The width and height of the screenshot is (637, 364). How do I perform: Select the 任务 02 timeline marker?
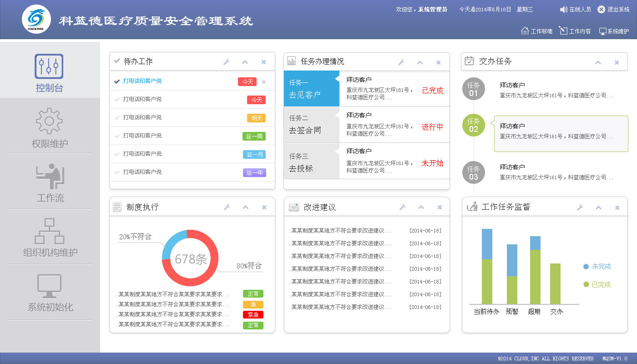click(x=474, y=125)
